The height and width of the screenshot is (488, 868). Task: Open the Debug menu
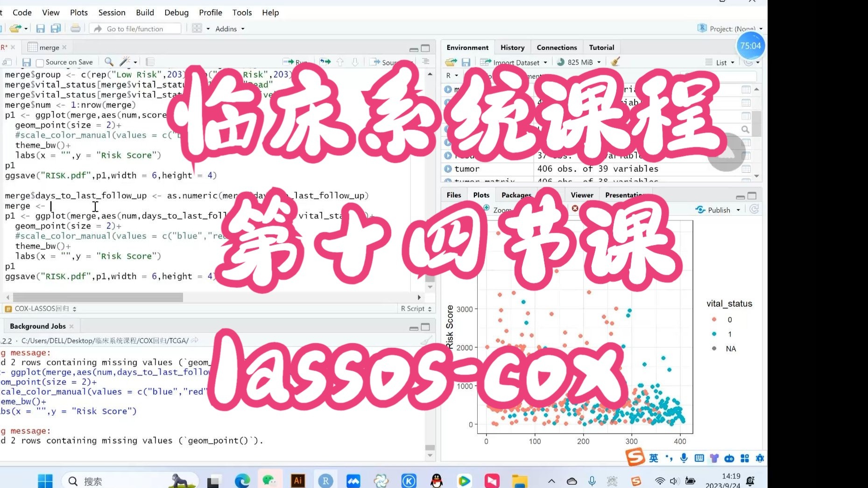[176, 13]
